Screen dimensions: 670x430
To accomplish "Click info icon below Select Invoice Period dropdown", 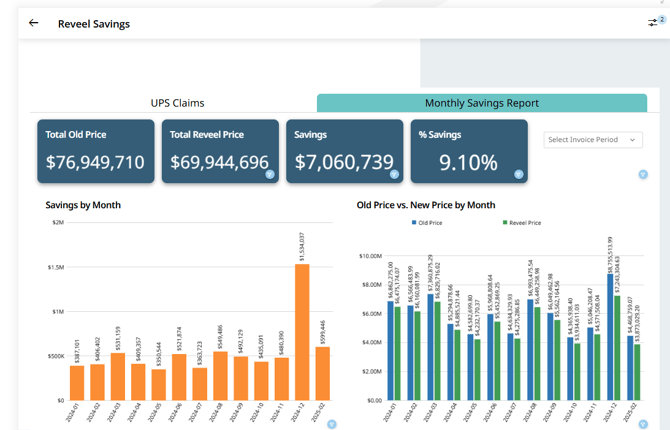I will [x=642, y=175].
